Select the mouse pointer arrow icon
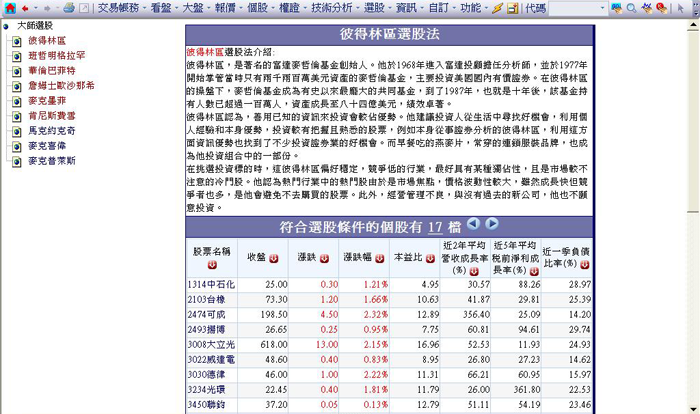700x414 pixels. pyautogui.click(x=680, y=8)
